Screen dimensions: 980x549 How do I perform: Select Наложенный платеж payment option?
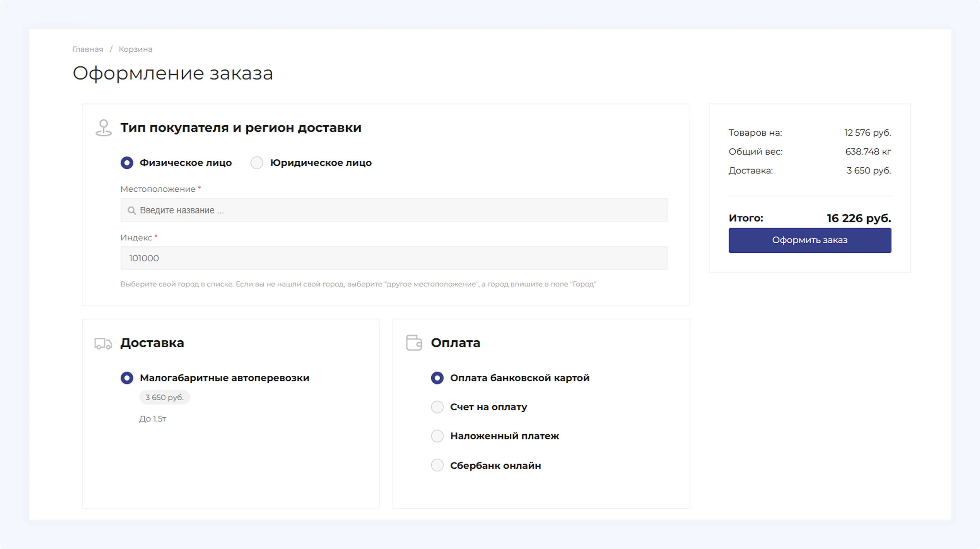437,436
